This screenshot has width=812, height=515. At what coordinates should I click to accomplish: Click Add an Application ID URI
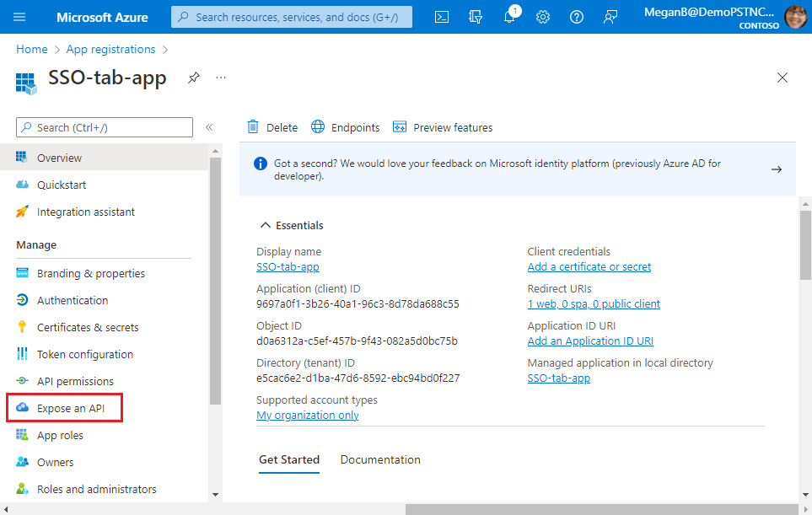pos(590,341)
